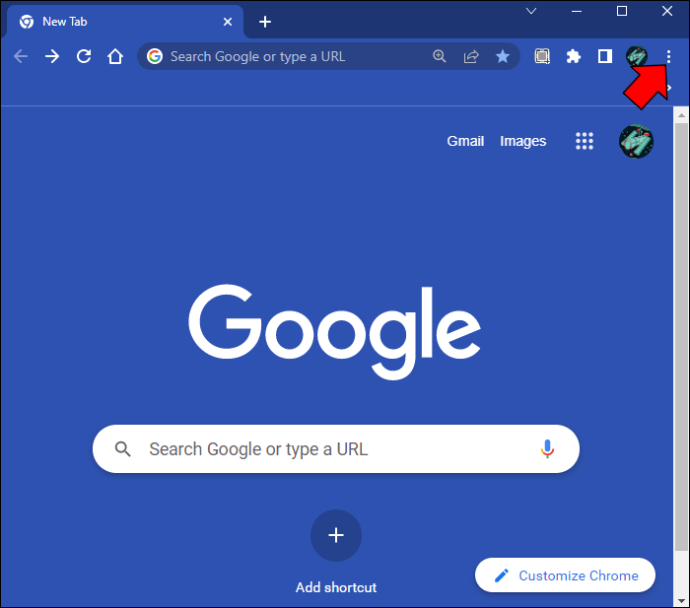Click the Google search box on page
Image resolution: width=690 pixels, height=608 pixels.
pyautogui.click(x=336, y=449)
